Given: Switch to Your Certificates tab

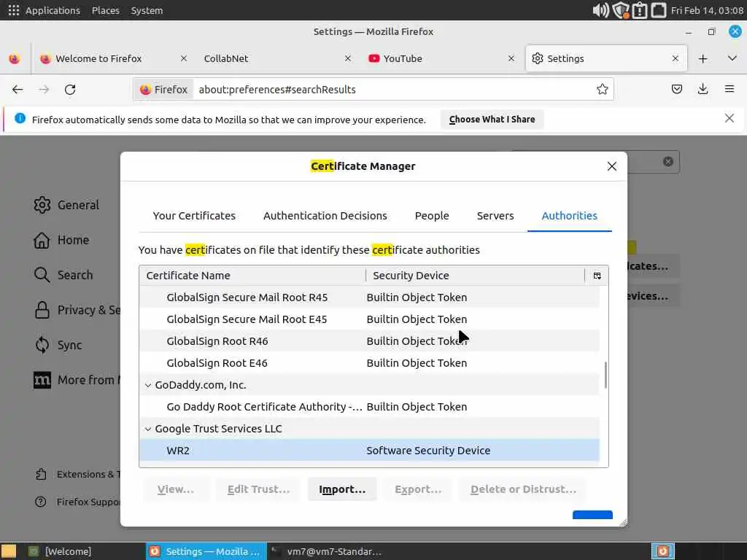Looking at the screenshot, I should point(194,216).
